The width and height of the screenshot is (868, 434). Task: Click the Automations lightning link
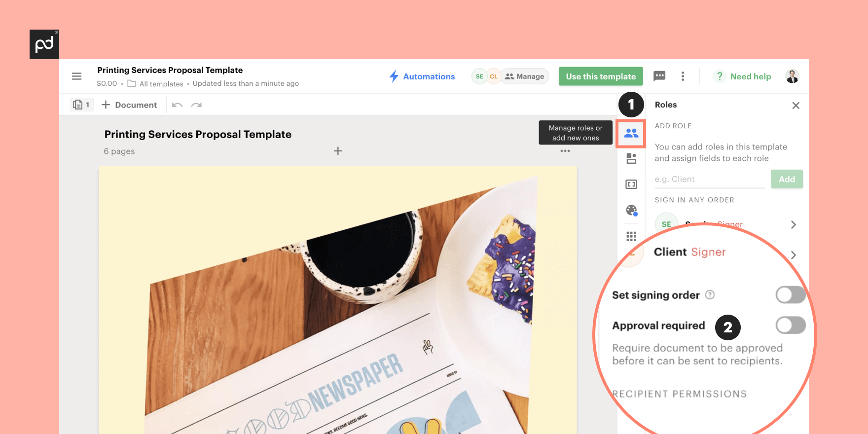[x=422, y=76]
